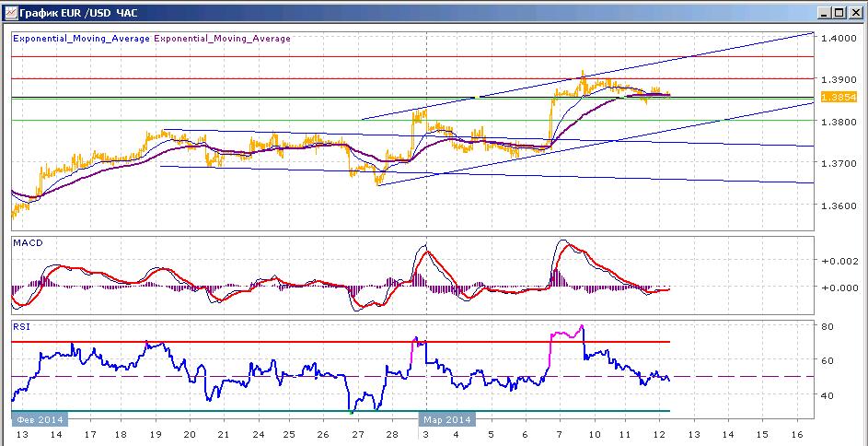The height and width of the screenshot is (446, 868).
Task: Click date 4 on the time axis
Action: [456, 435]
